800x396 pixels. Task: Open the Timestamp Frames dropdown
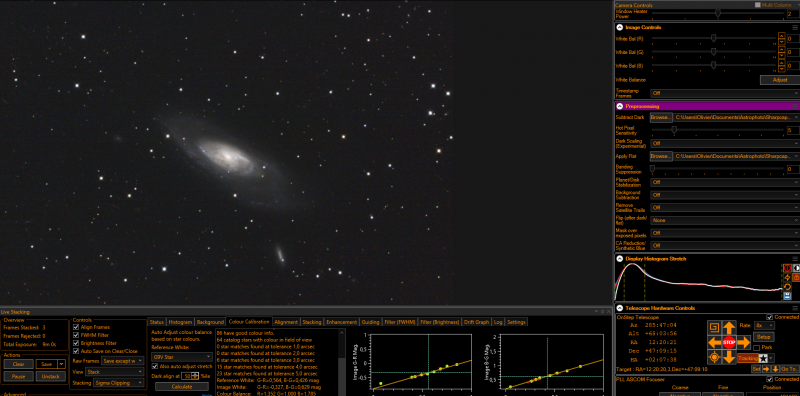click(725, 93)
